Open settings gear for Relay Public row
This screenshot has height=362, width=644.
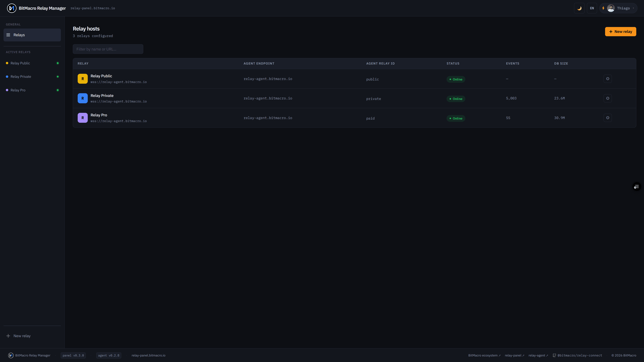tap(608, 78)
